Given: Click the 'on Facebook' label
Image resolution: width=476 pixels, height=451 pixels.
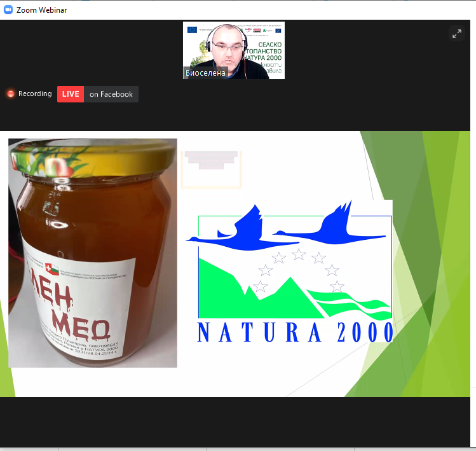Looking at the screenshot, I should [111, 94].
